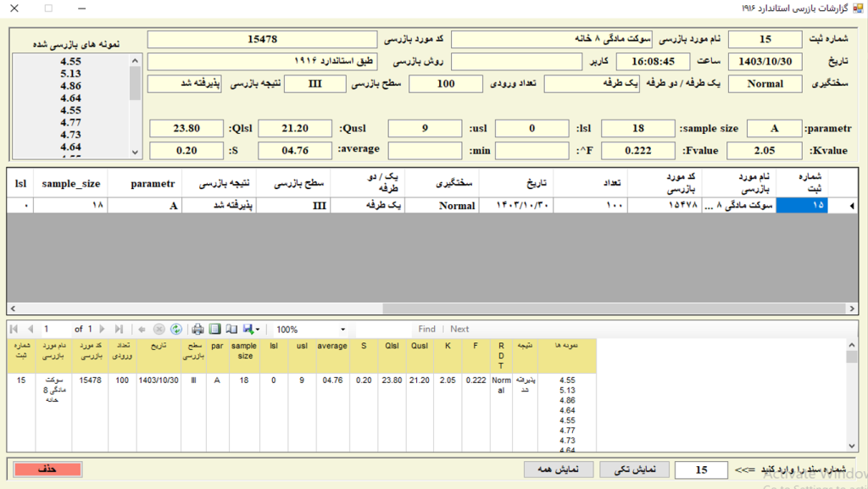Click the Export save icon
The width and height of the screenshot is (868, 489).
pyautogui.click(x=248, y=329)
